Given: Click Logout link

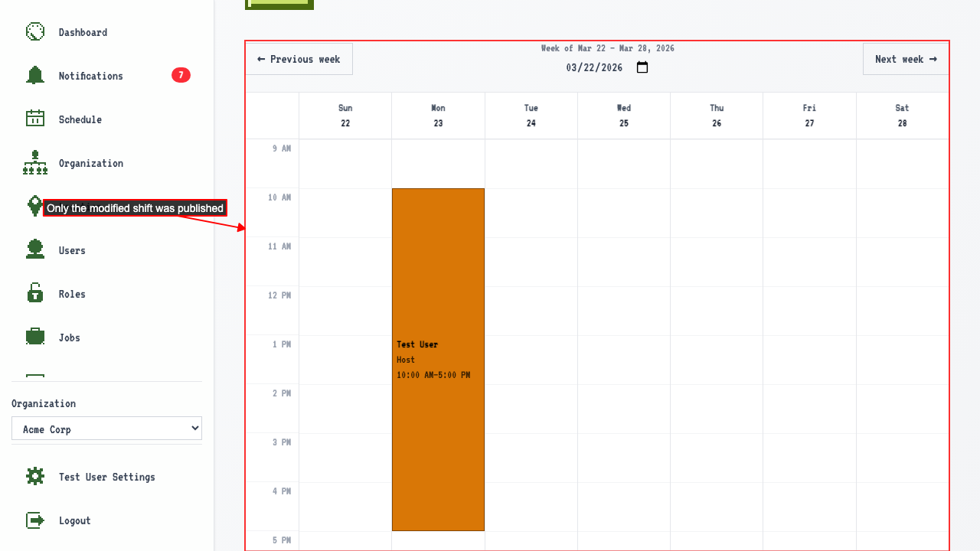Looking at the screenshot, I should tap(75, 520).
